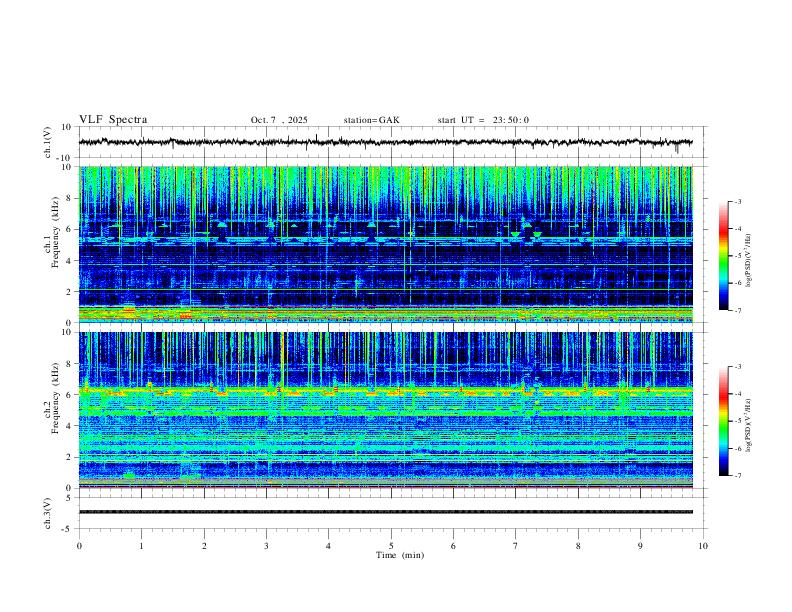
Task: Click the "10" minute tick on time axis
Action: tap(703, 546)
